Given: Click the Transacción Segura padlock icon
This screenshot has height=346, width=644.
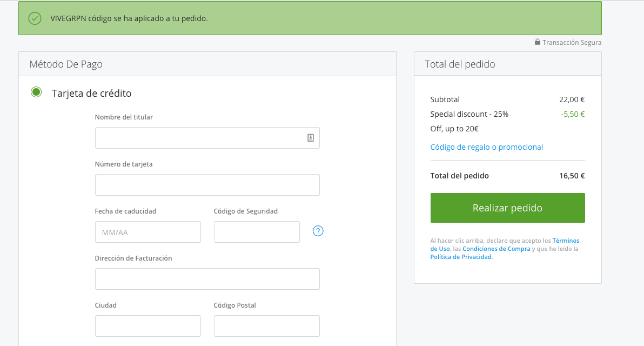Looking at the screenshot, I should [x=537, y=42].
